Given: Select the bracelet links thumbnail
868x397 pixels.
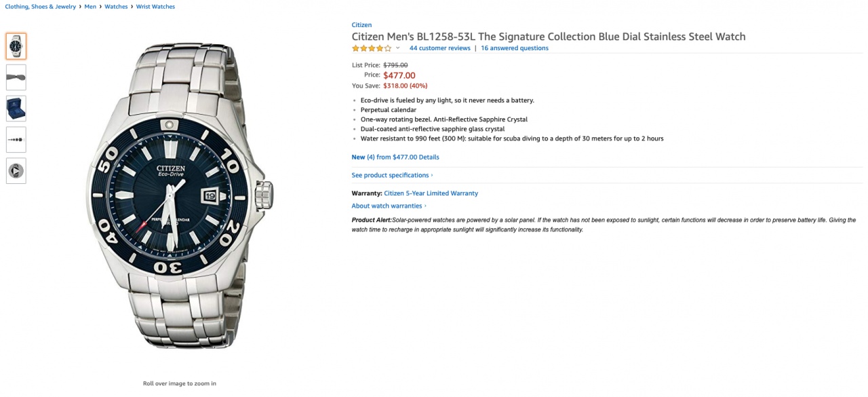Looking at the screenshot, I should coord(16,140).
